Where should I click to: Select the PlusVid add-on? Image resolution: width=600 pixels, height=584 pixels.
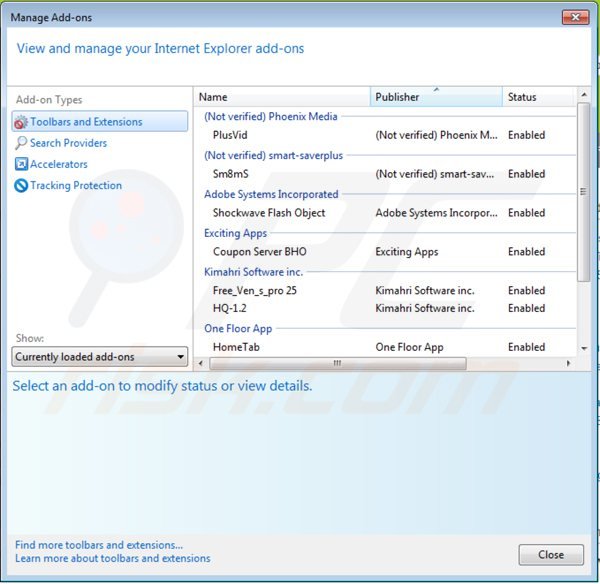click(230, 135)
